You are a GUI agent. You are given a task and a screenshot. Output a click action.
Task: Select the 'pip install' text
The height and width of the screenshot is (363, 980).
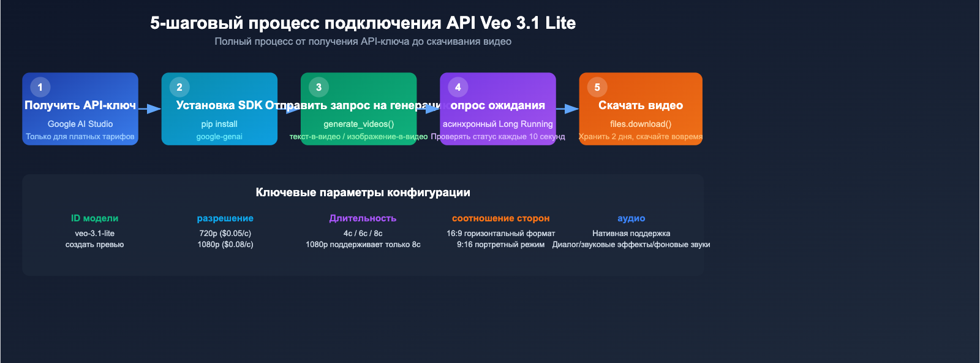click(x=219, y=124)
